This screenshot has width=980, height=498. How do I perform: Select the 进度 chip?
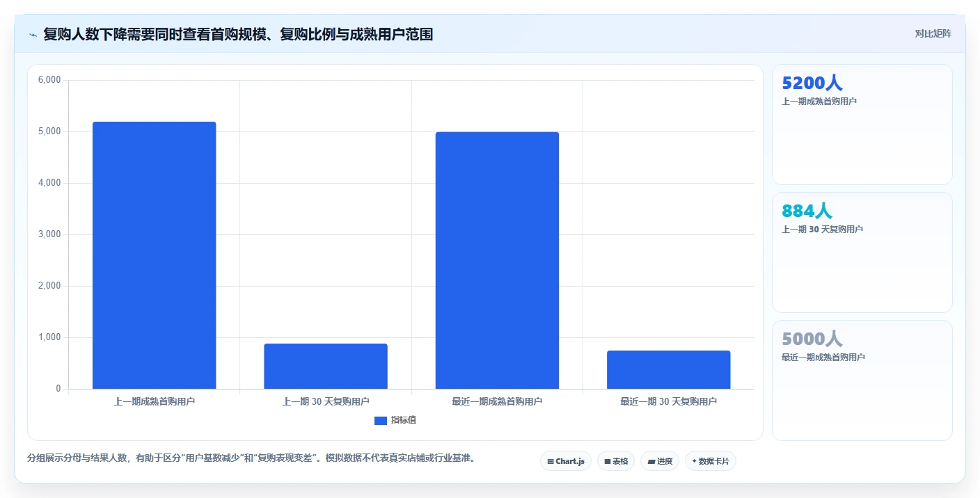pos(660,461)
